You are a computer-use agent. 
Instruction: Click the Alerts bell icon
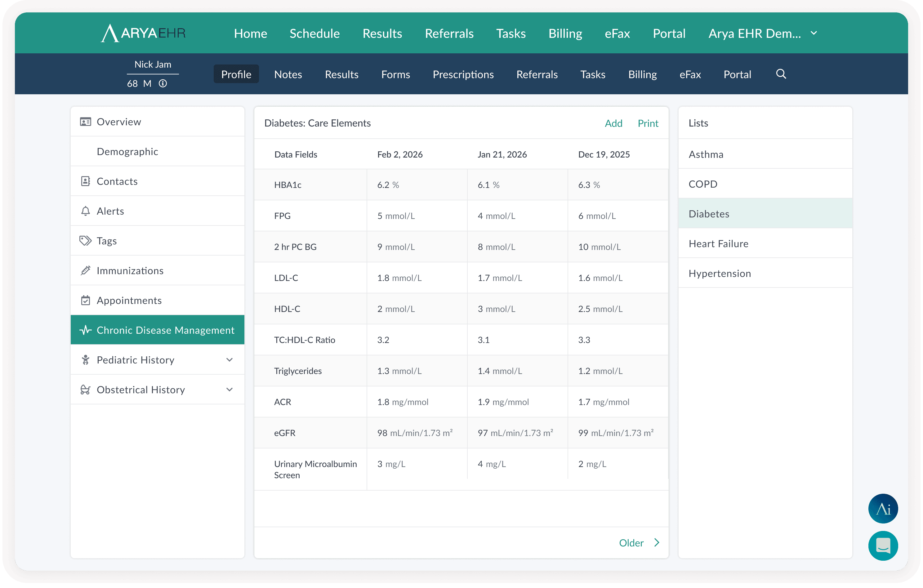tap(86, 211)
